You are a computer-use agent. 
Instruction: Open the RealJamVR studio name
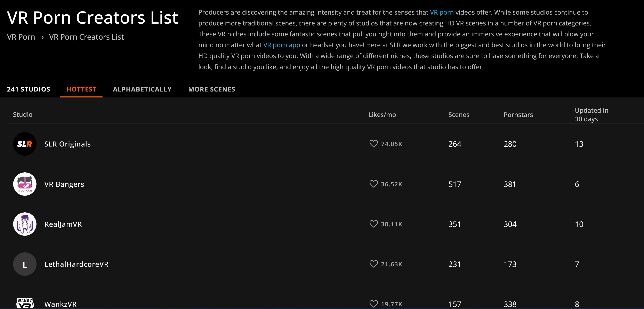(63, 224)
